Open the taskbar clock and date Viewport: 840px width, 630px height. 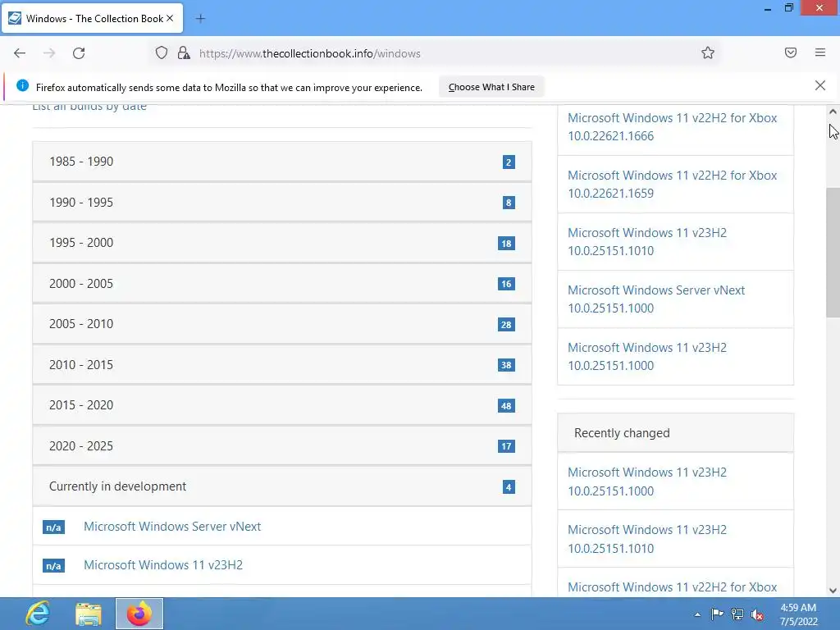click(x=798, y=614)
